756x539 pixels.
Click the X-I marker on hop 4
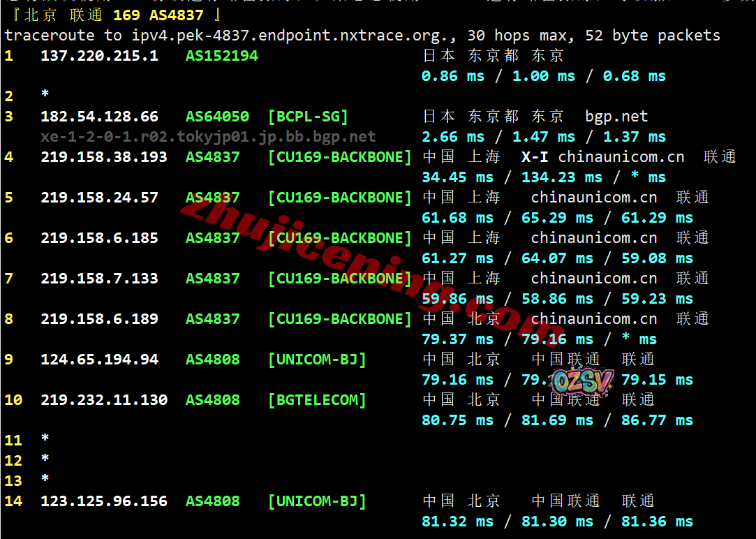coord(535,157)
